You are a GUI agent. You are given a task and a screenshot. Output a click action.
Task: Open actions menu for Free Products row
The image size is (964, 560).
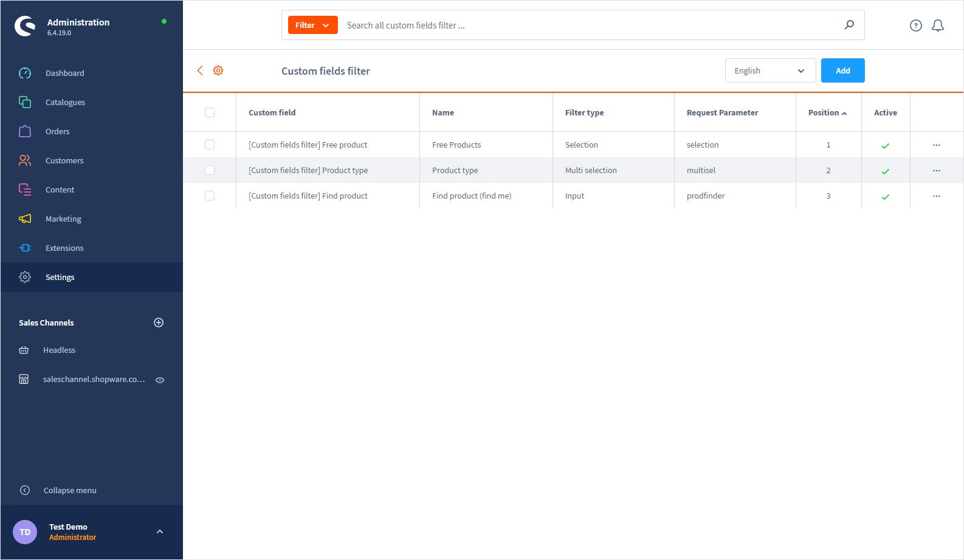point(937,145)
